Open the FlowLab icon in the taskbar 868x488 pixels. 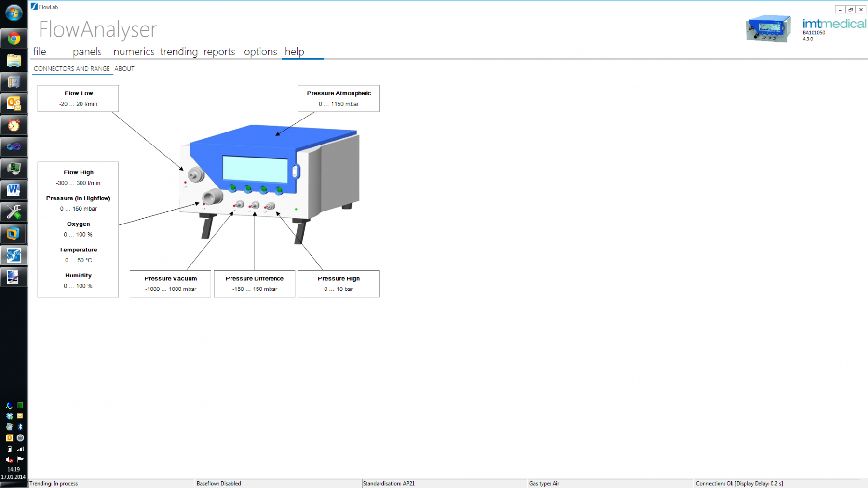click(x=14, y=255)
